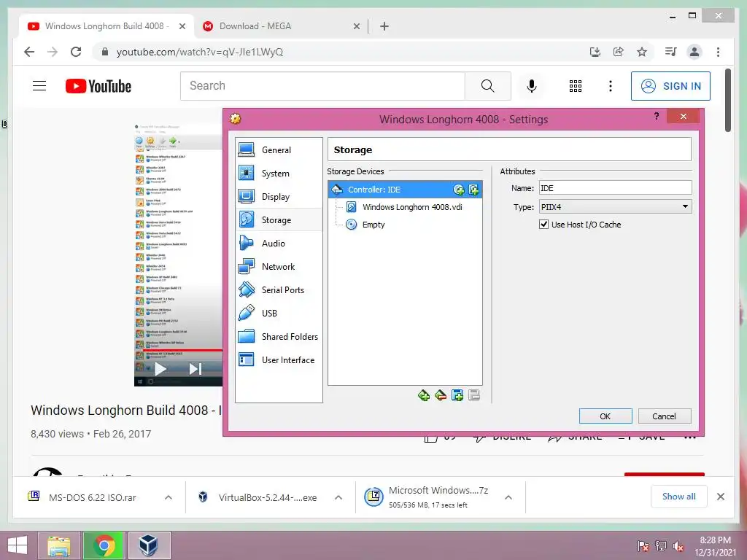Screen dimensions: 747x560
Task: Toggle the Use Host I/O Cache checkbox
Action: coord(543,225)
